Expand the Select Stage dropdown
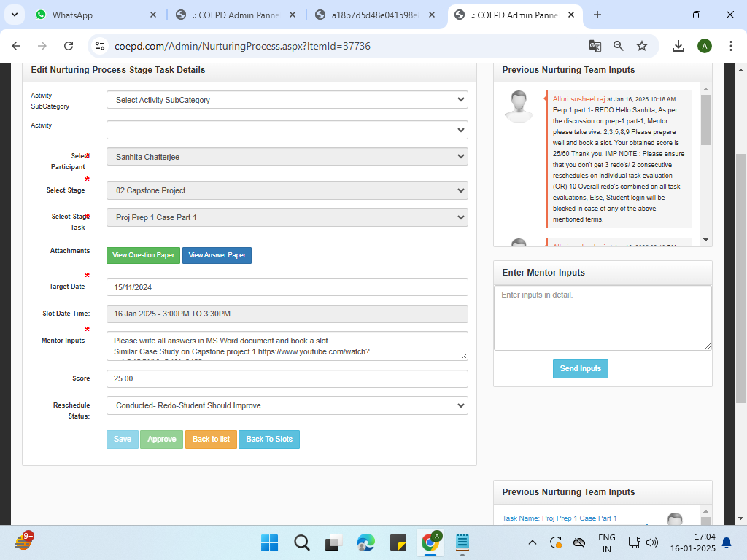The width and height of the screenshot is (747, 560). [287, 190]
